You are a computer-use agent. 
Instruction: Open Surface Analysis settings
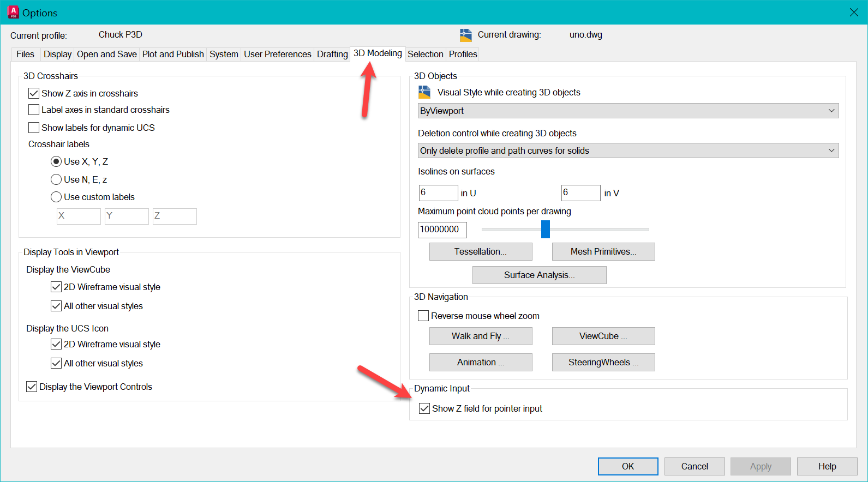pos(540,275)
